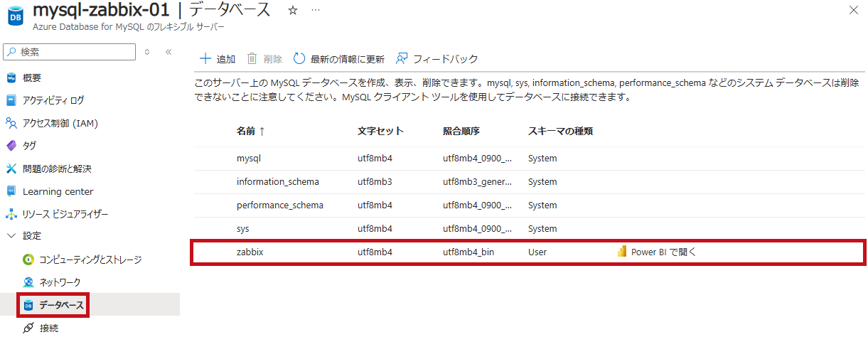
Task: Toggle the sidebar expand/collapse arrows icon
Action: click(x=147, y=52)
